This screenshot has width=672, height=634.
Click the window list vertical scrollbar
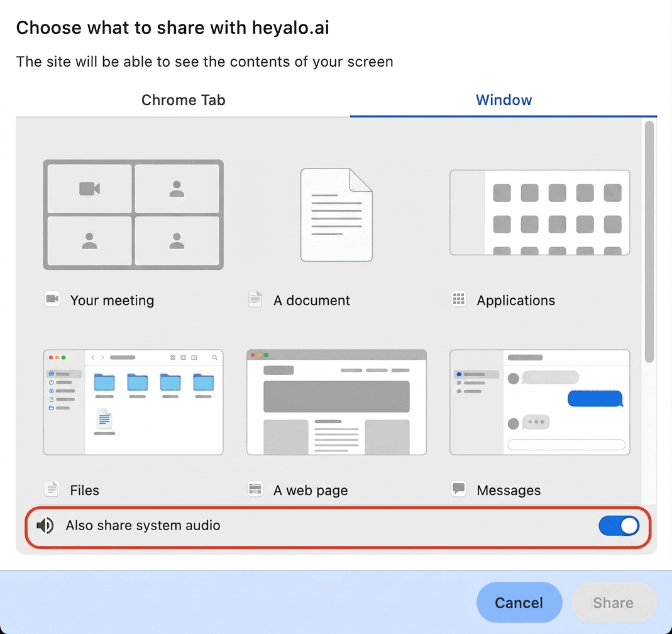pos(649,242)
